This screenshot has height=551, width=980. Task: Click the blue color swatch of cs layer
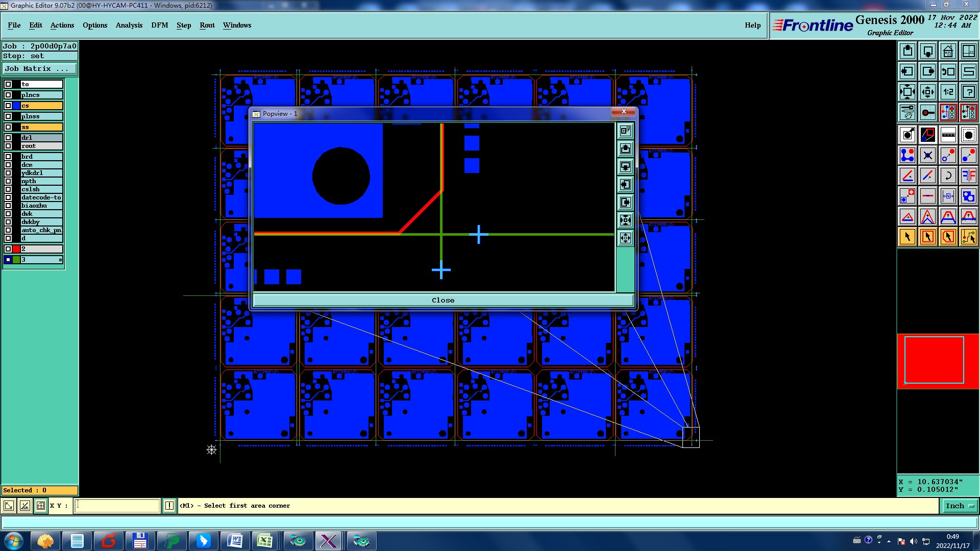point(16,106)
